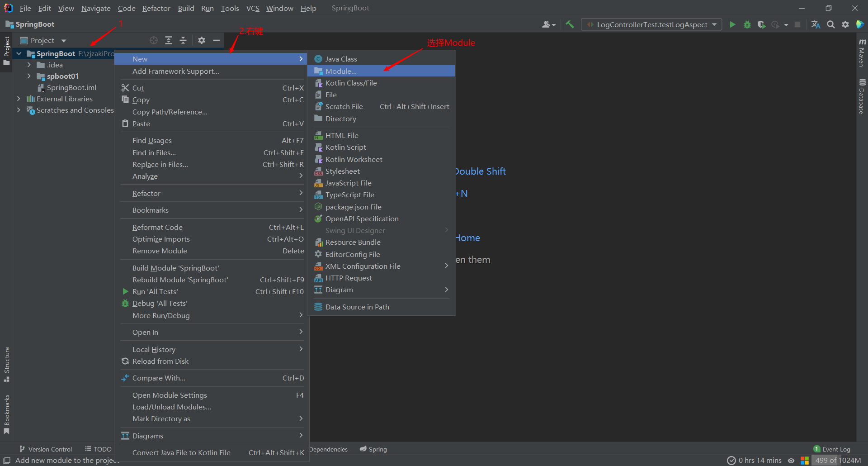Click Collapse All icon in Project panel
The image size is (868, 466).
tap(183, 40)
